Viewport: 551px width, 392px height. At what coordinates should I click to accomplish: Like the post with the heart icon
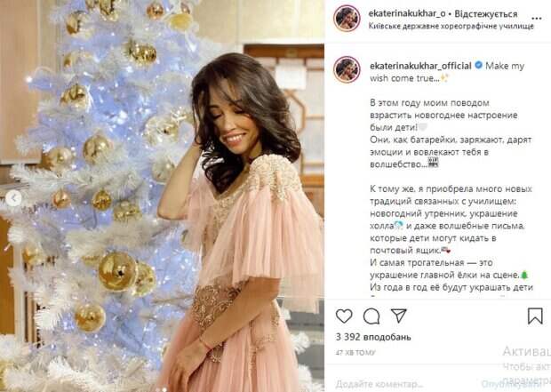[x=344, y=316]
